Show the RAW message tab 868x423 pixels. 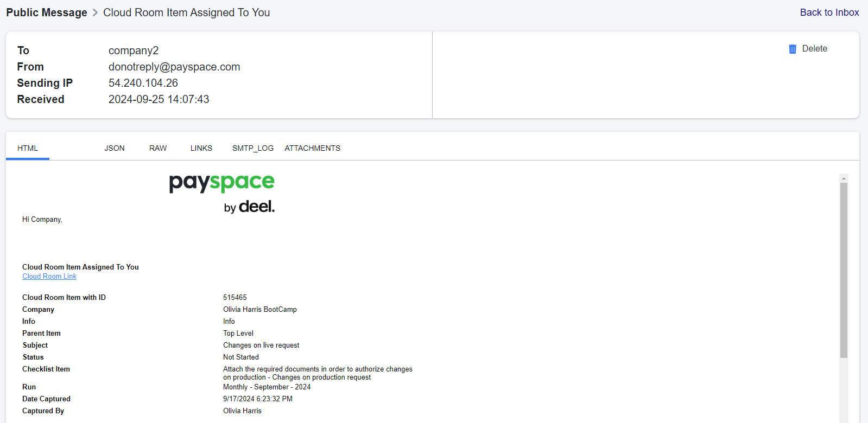[x=158, y=148]
